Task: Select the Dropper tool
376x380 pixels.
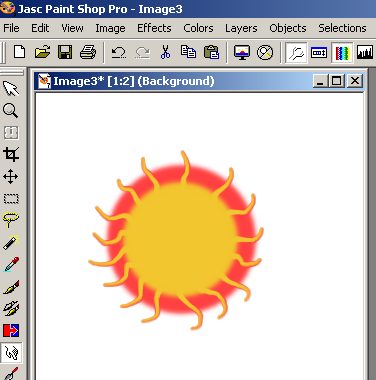Action: click(11, 264)
